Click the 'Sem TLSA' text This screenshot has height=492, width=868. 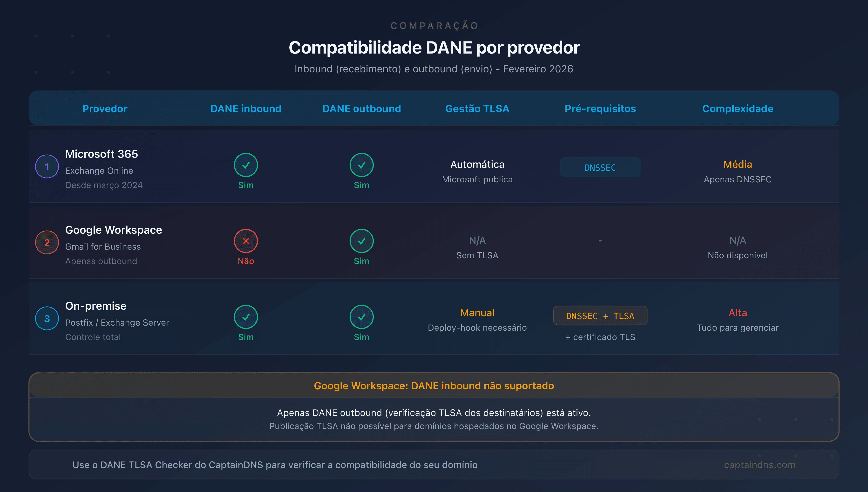[x=477, y=255]
